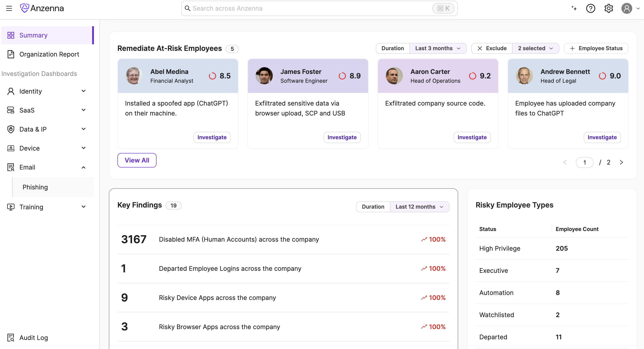This screenshot has height=349, width=644.
Task: Click the Search across Anzenna field
Action: coord(310,8)
